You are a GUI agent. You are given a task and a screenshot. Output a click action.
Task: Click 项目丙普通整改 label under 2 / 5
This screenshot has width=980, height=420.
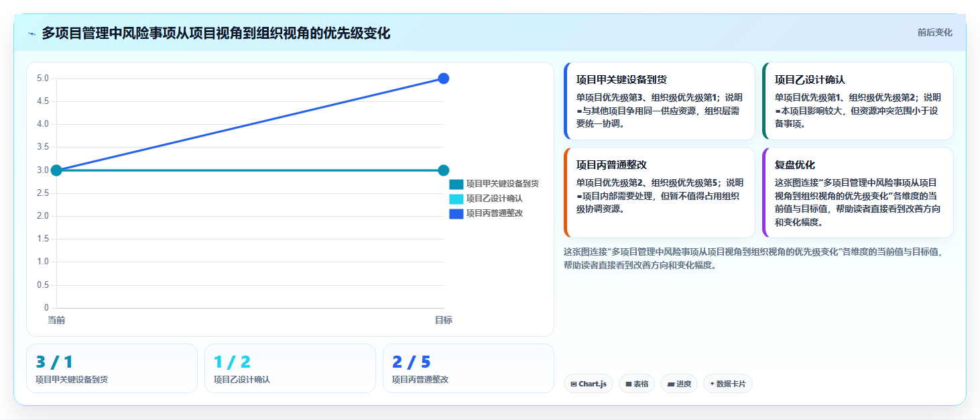point(420,379)
